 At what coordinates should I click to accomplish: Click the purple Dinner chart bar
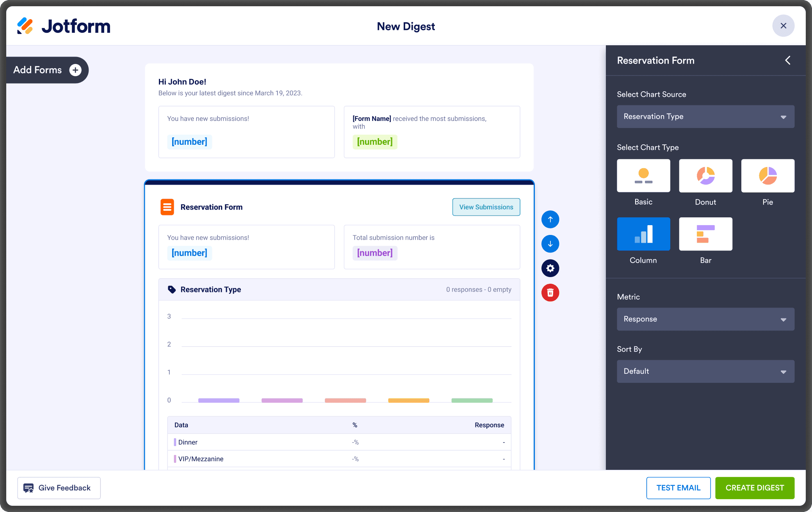click(219, 400)
